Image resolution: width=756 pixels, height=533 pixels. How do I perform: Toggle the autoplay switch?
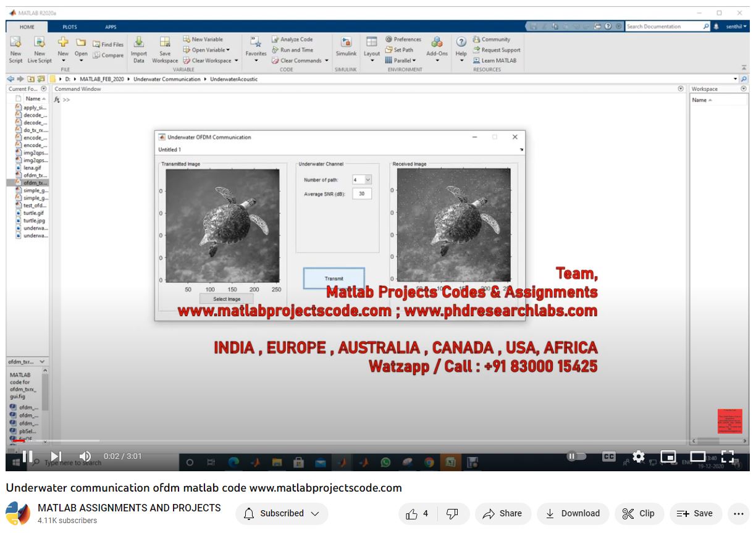pos(577,456)
